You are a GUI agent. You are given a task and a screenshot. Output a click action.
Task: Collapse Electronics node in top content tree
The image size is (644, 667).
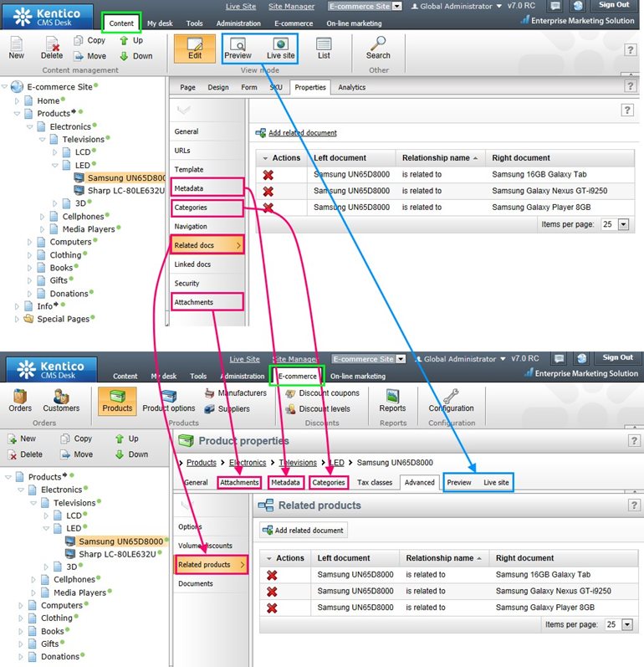[x=30, y=126]
